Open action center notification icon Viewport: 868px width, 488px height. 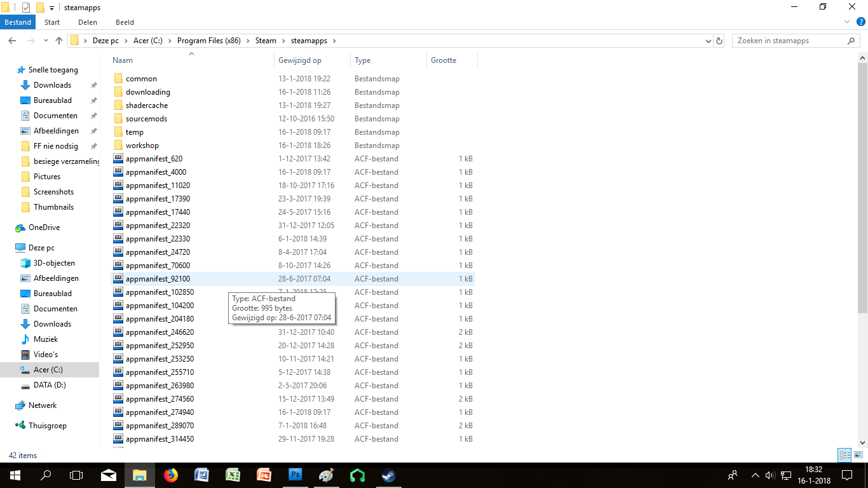[846, 475]
